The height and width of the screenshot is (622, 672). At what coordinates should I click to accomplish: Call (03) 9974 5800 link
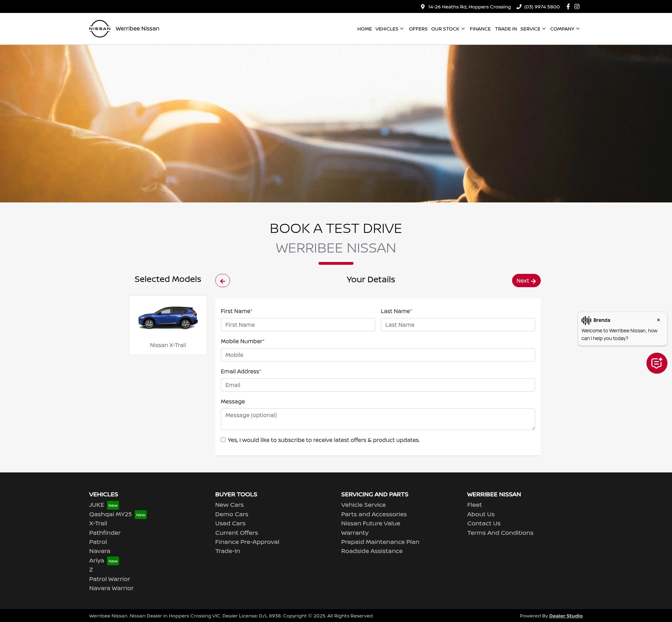point(542,7)
